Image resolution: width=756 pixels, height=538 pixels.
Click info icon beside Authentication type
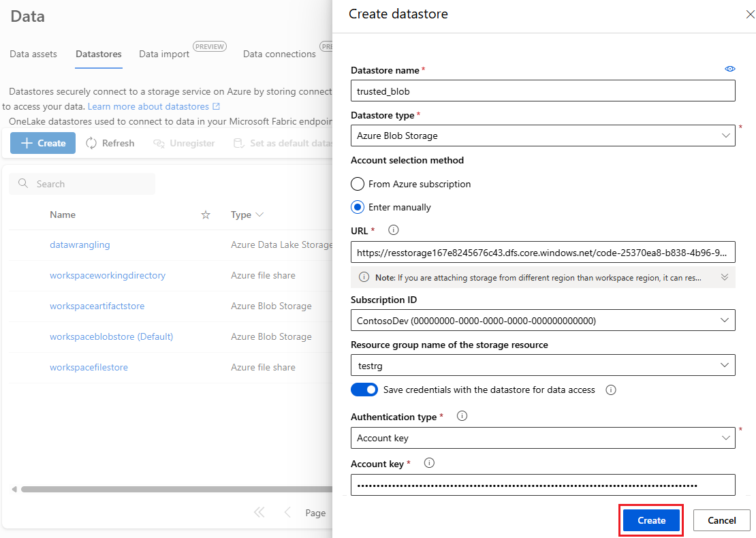click(462, 415)
